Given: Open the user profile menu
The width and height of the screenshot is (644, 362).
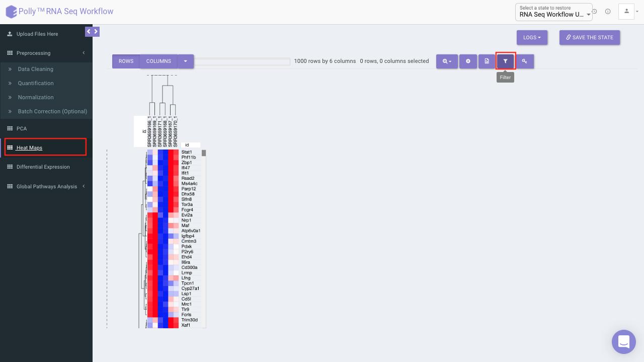Looking at the screenshot, I should click(626, 11).
